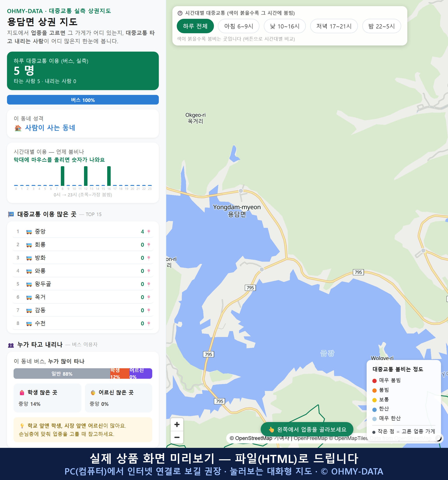The height and width of the screenshot is (480, 448).
Task: Click the 어르신 0% segment
Action: click(141, 374)
